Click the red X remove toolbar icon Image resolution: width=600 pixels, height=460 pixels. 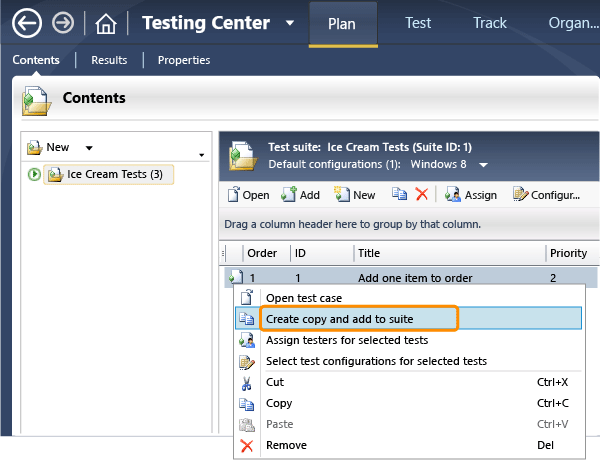422,194
